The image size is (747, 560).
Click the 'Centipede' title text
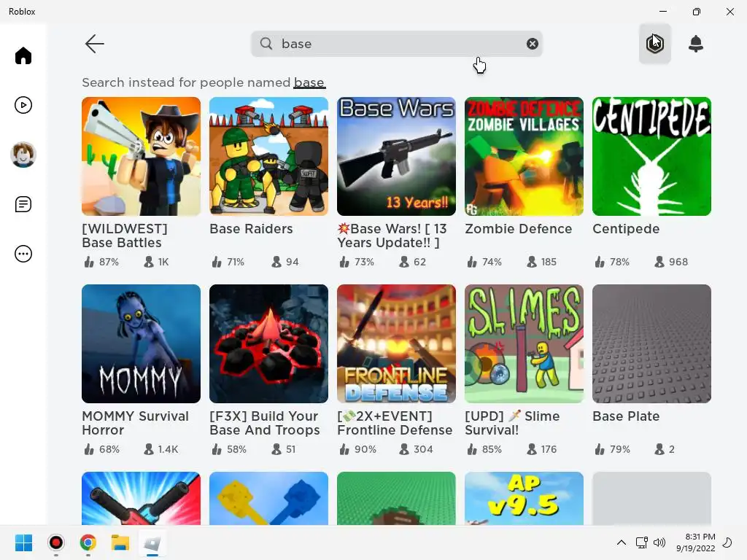tap(626, 229)
